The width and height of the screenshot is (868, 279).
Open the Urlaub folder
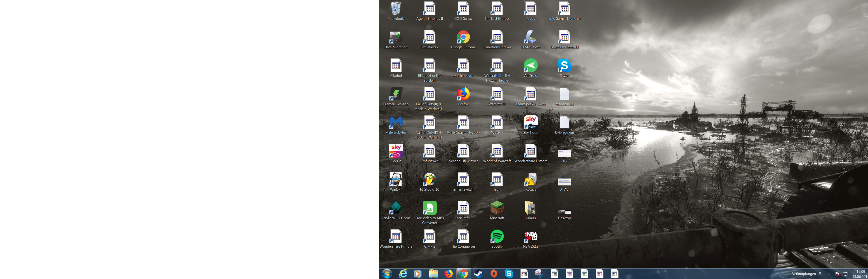point(531,208)
